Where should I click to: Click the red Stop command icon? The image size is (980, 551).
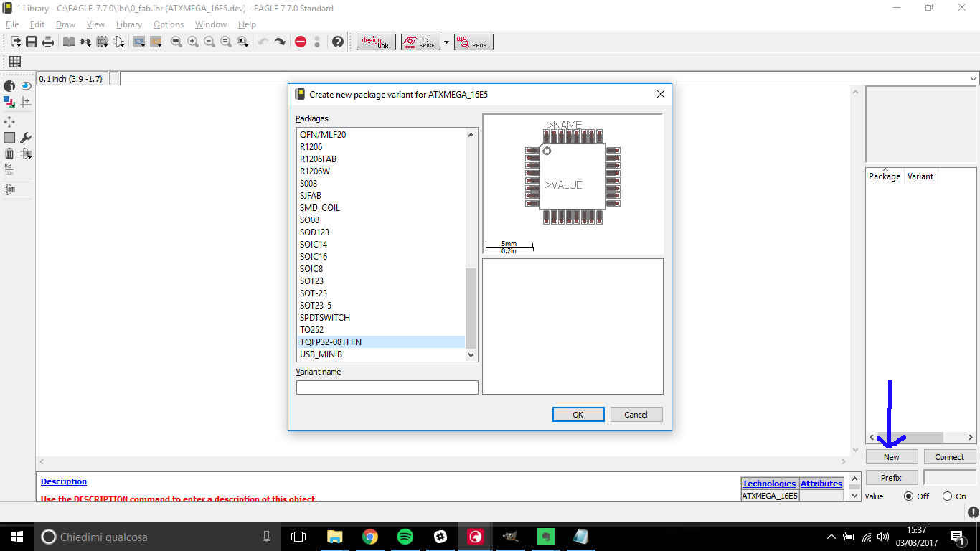[301, 42]
